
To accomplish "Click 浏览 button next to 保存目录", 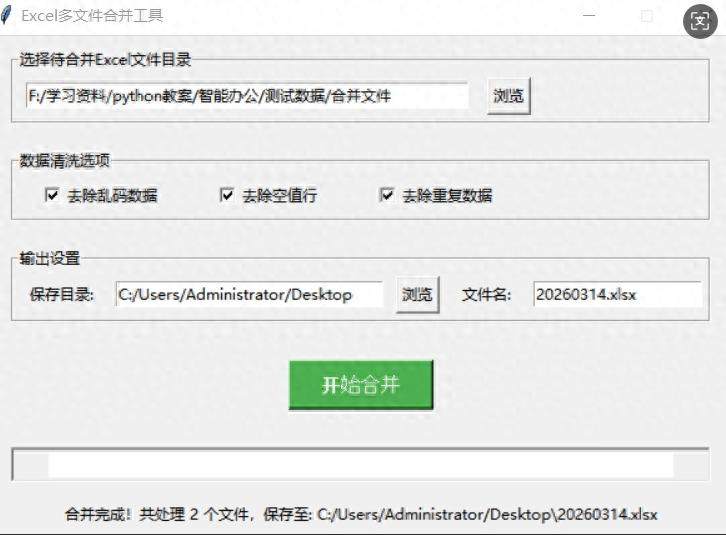I will click(x=417, y=295).
